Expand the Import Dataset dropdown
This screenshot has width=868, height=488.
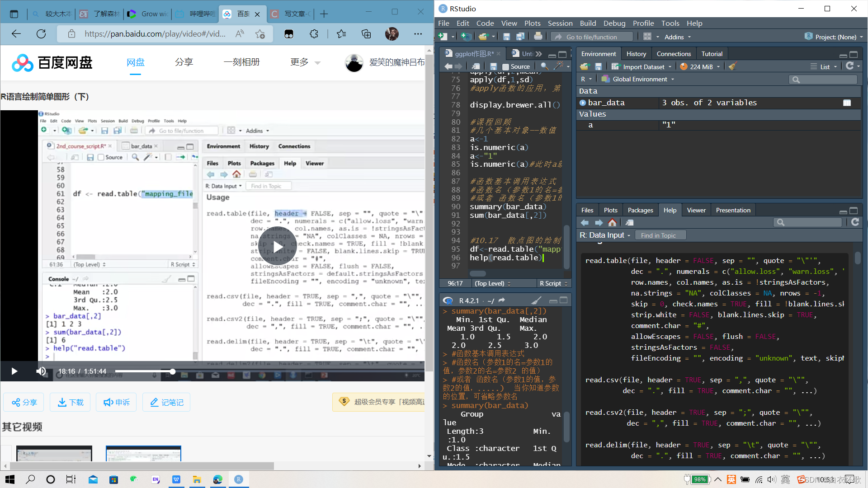(643, 67)
